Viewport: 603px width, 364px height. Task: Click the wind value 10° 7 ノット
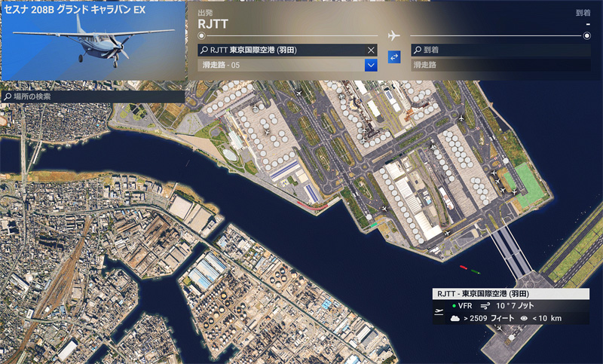tap(515, 306)
